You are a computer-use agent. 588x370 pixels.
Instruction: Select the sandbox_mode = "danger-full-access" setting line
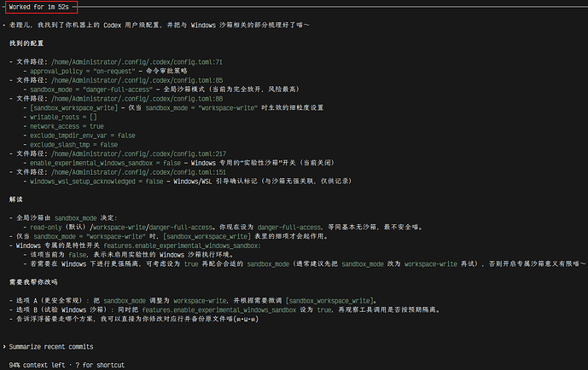click(91, 90)
